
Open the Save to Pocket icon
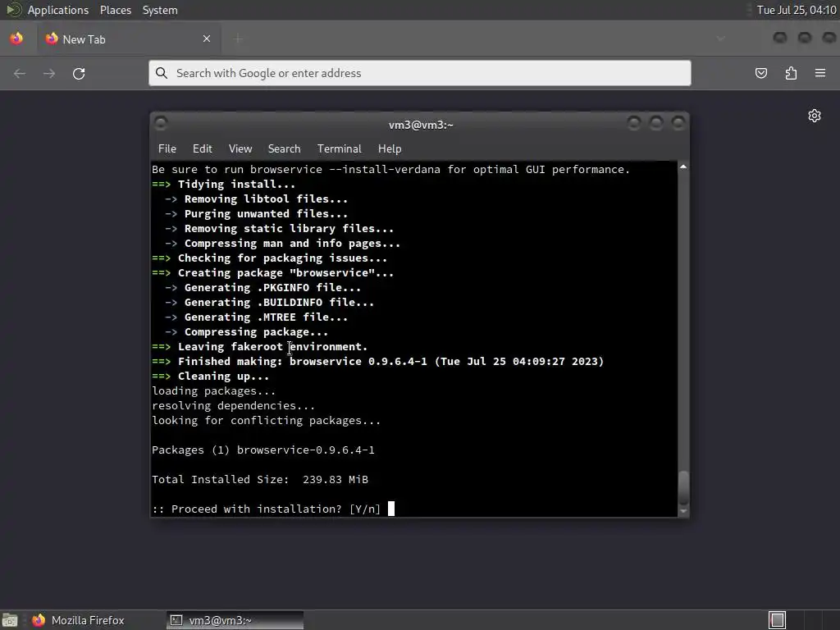[x=761, y=73]
